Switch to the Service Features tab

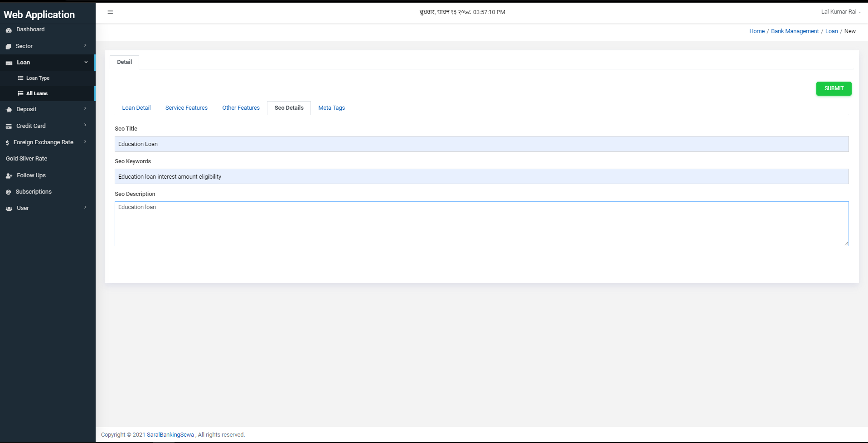point(186,108)
